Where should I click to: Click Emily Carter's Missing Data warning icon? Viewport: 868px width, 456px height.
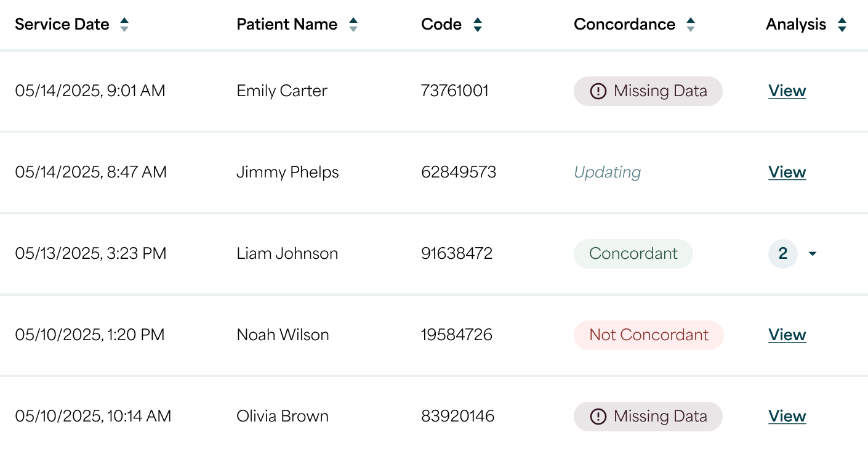coord(598,91)
